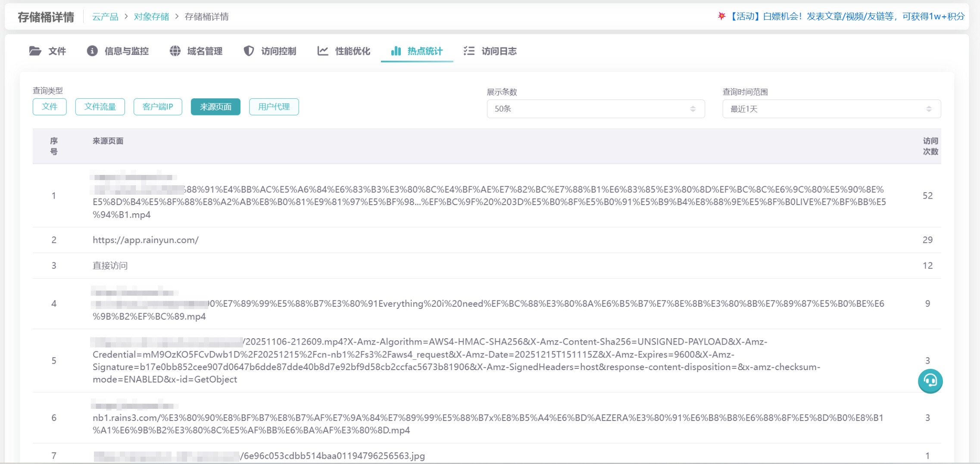Click the 云产品 breadcrumb link
This screenshot has width=980, height=464.
pyautogui.click(x=105, y=17)
